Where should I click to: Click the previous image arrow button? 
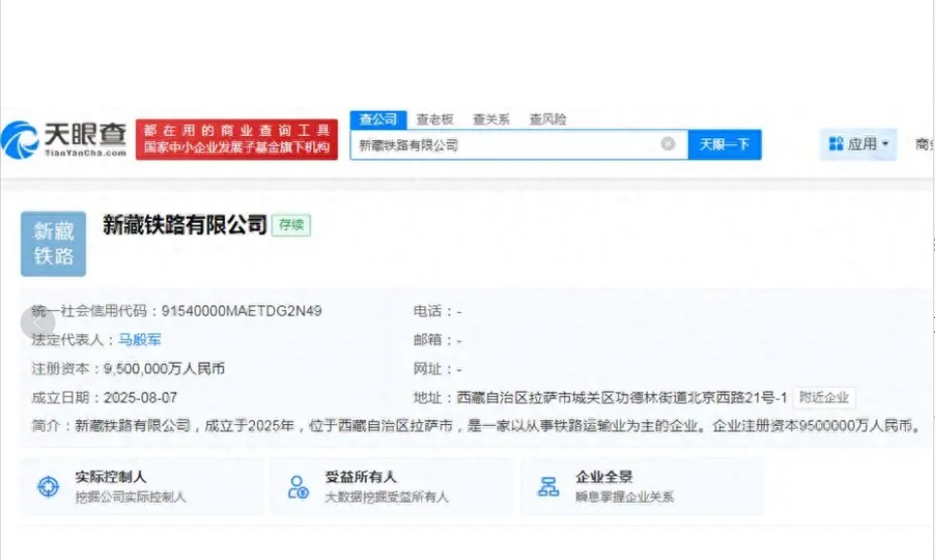click(x=38, y=323)
